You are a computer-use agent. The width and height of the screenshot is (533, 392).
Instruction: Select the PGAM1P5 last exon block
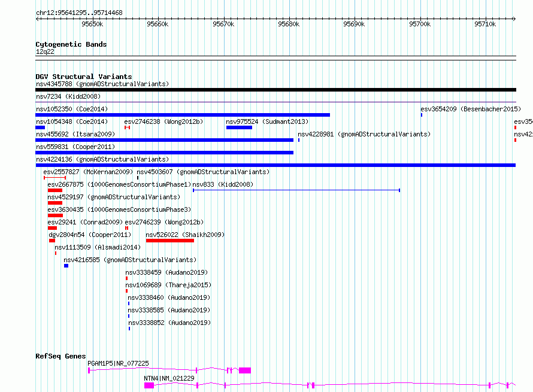click(245, 370)
